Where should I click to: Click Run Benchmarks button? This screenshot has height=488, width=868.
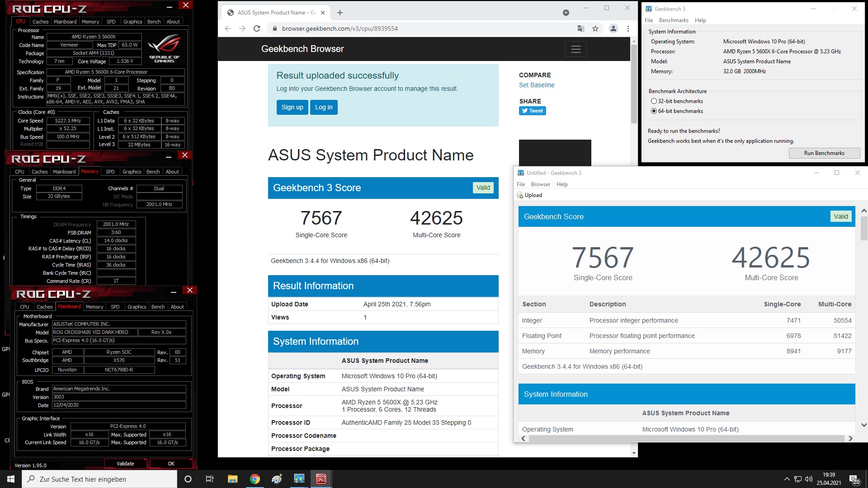tap(824, 153)
